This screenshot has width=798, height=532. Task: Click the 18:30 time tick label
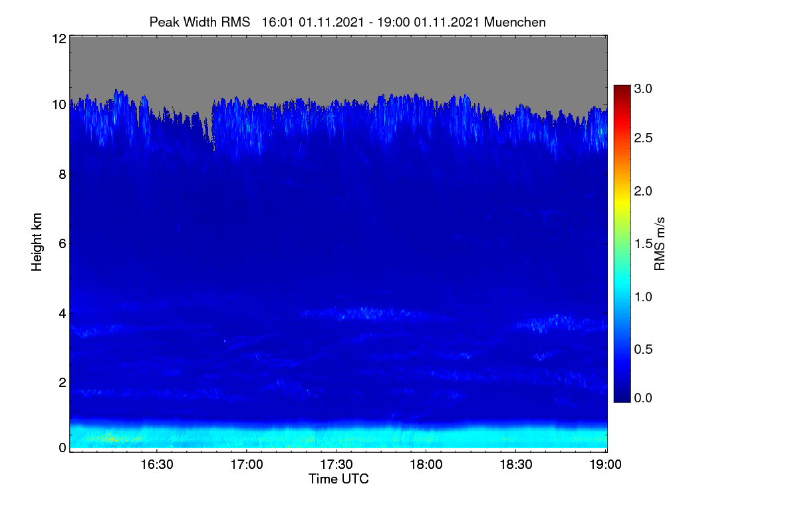tap(516, 464)
